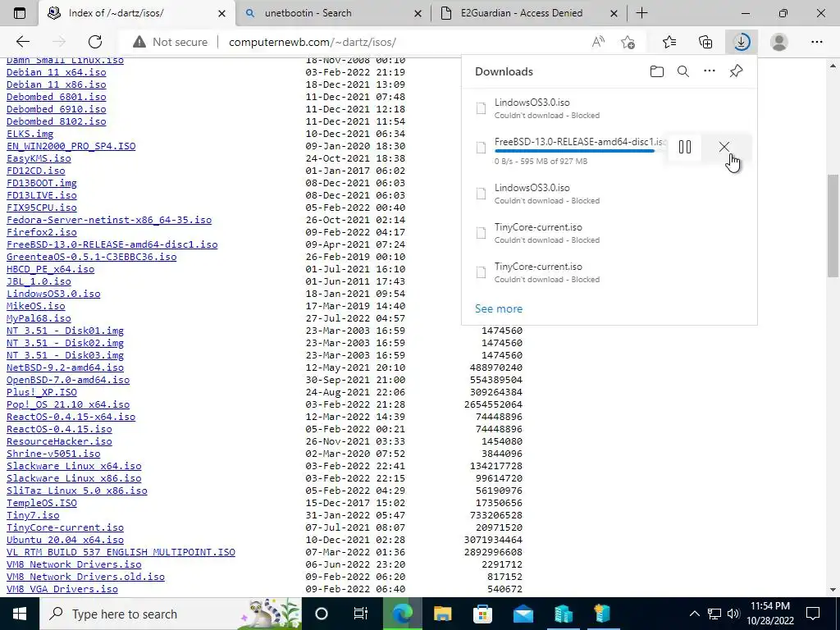The image size is (840, 630).
Task: Open Microsoft Store from taskbar
Action: pos(482,614)
